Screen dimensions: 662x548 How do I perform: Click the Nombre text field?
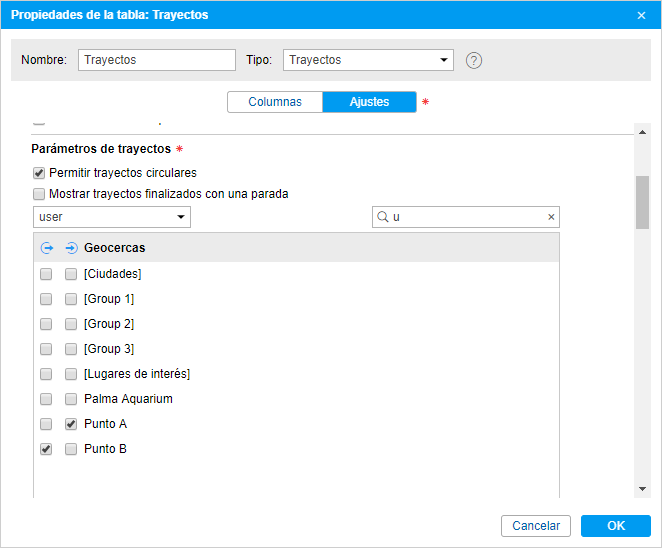tap(157, 60)
